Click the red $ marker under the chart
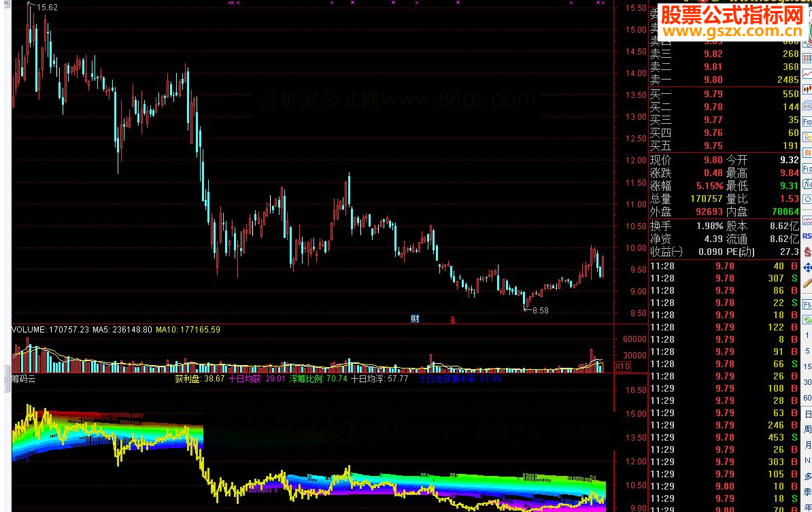 tap(453, 320)
